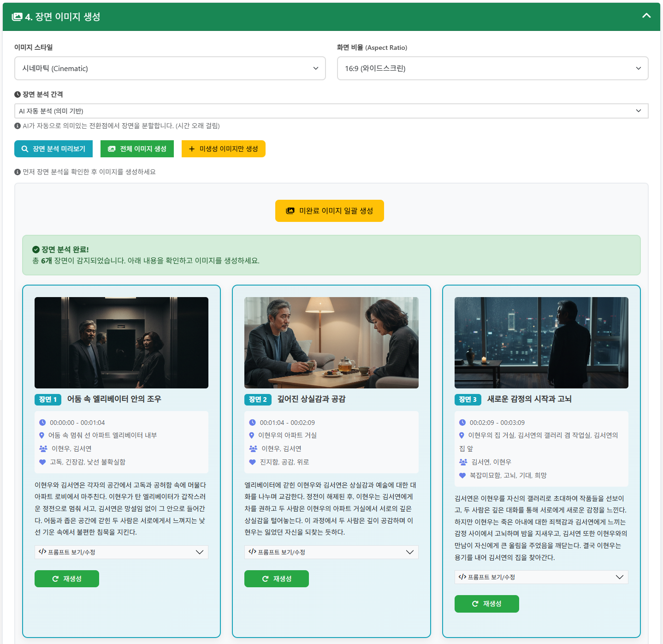Click the heart icon beside 진지함, 공감, 위로
The width and height of the screenshot is (663, 644).
click(x=252, y=462)
